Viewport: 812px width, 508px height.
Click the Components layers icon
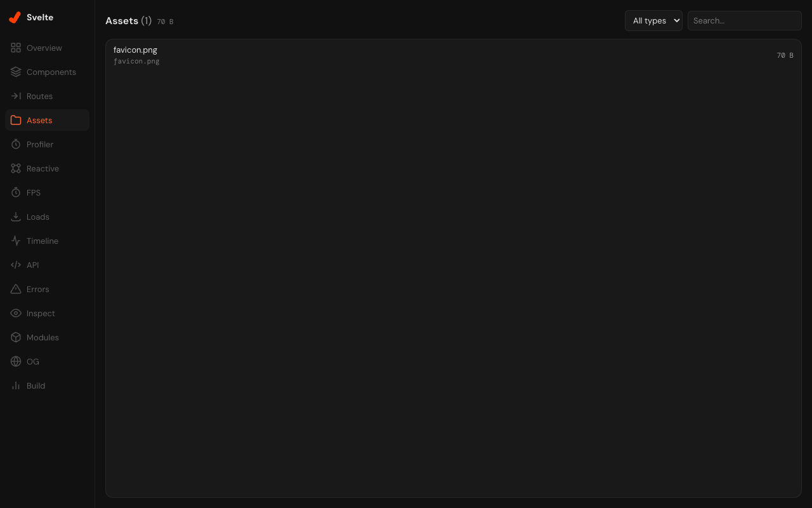[x=16, y=72]
